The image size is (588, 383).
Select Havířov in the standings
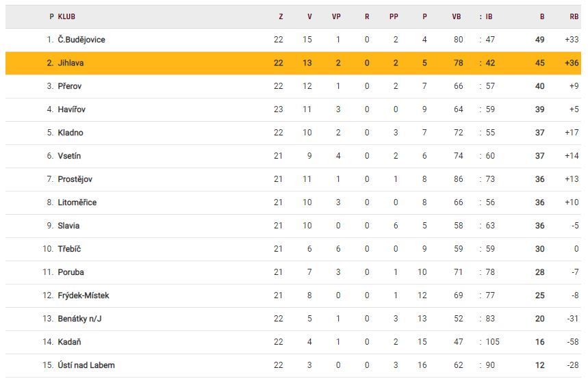coord(71,109)
